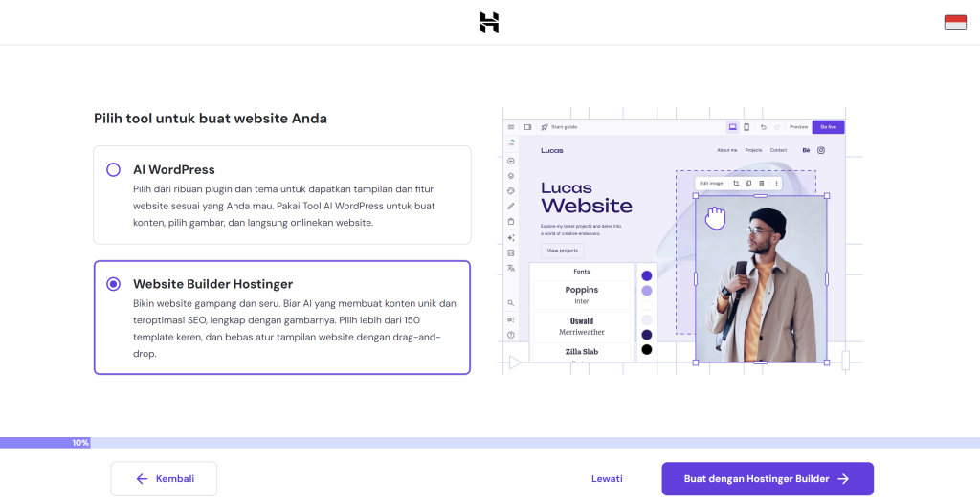The width and height of the screenshot is (980, 504).
Task: Select the Website Builder Hostinger radio option
Action: 113,284
